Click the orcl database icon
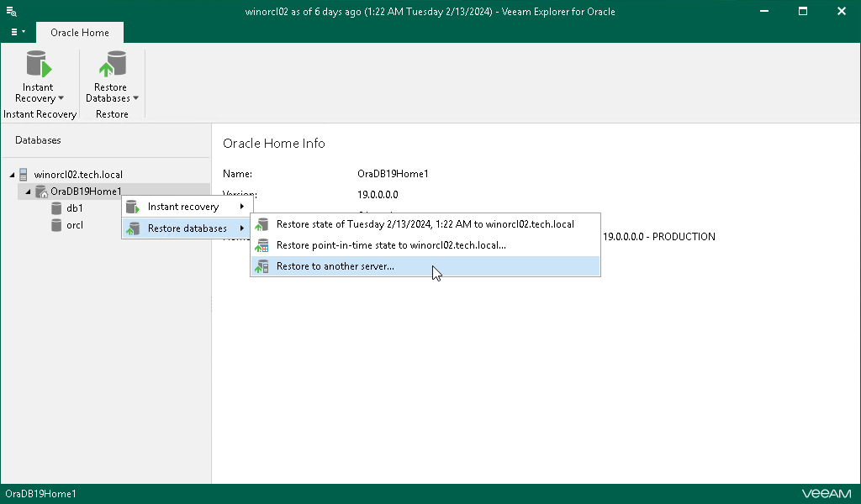 pos(56,225)
